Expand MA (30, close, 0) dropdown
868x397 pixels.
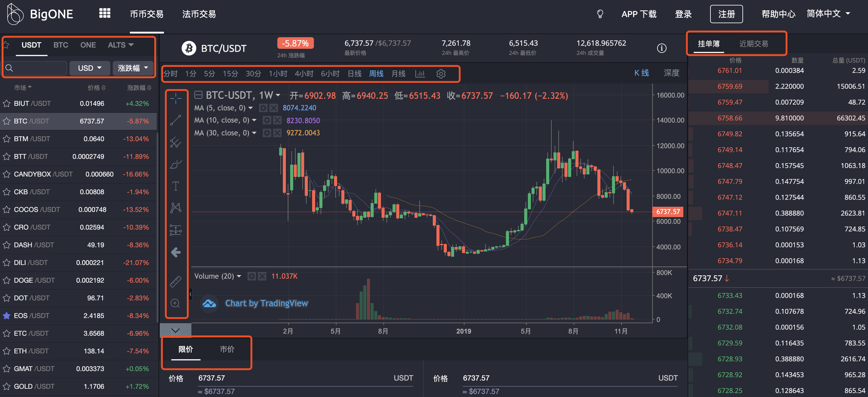[254, 133]
